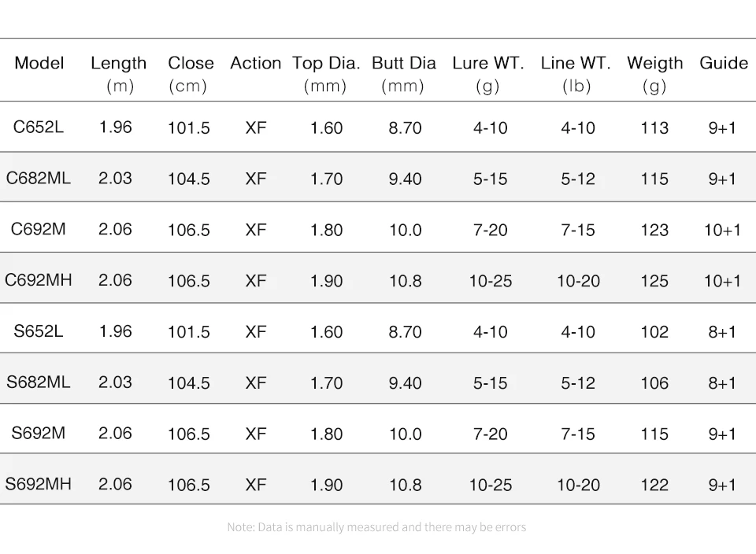Select the S682ML model name
This screenshot has width=756, height=554.
[39, 382]
